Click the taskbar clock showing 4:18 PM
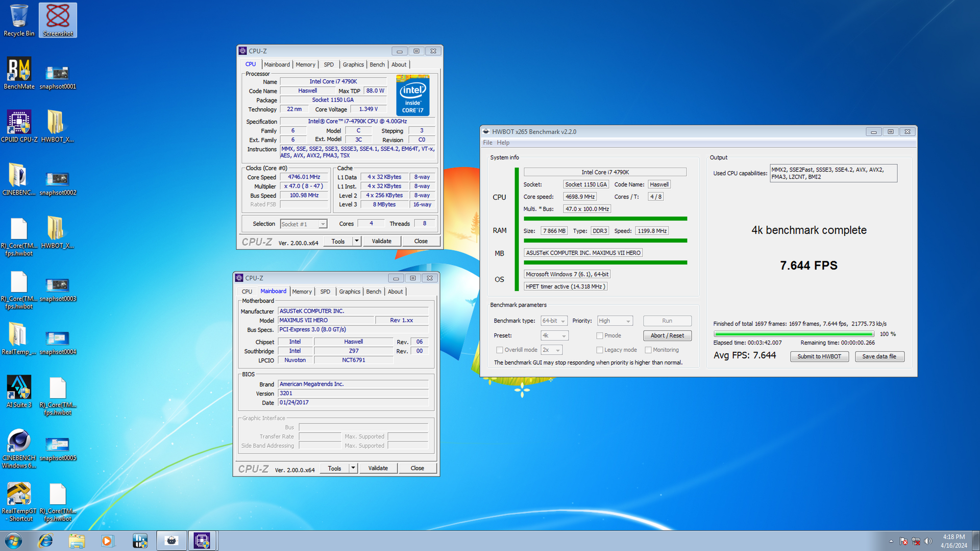The height and width of the screenshot is (551, 980). click(953, 541)
